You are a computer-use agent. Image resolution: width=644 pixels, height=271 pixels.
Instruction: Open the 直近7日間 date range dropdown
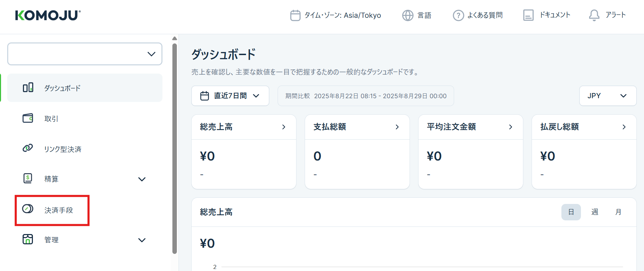[230, 96]
